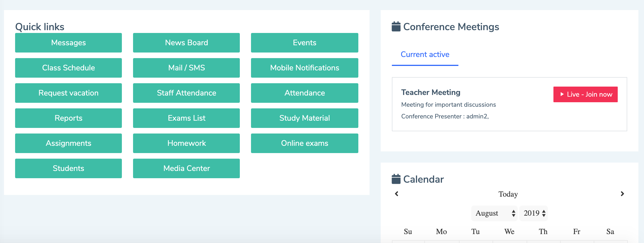644x243 pixels.
Task: Click Today in the calendar header
Action: click(x=508, y=194)
